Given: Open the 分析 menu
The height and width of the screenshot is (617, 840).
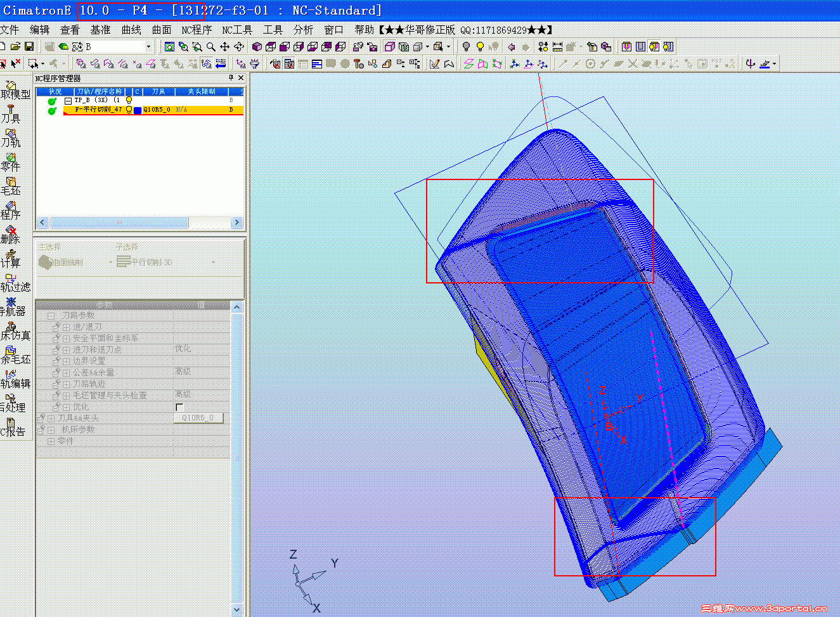Looking at the screenshot, I should (x=302, y=30).
